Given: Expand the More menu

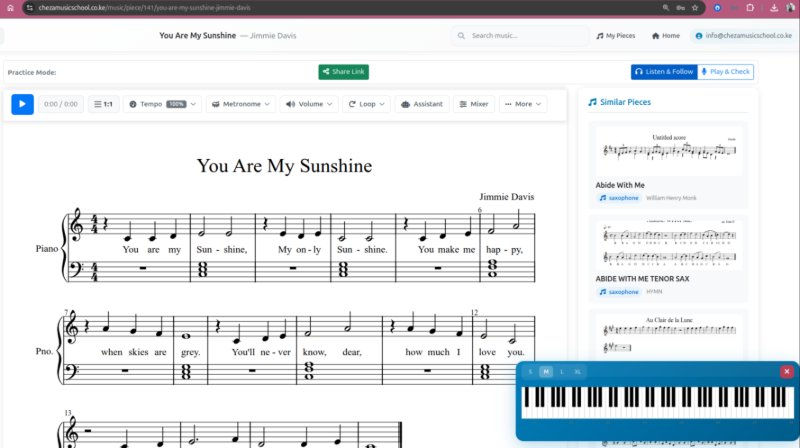Looking at the screenshot, I should tap(523, 104).
